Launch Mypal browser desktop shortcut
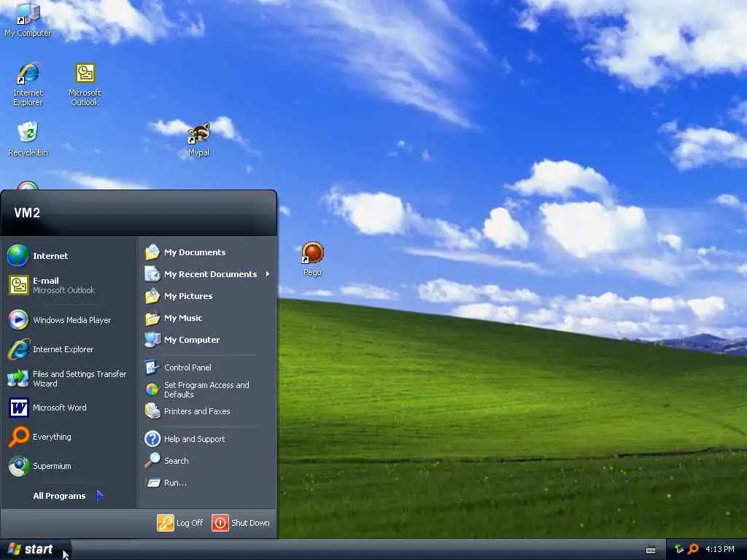Screen dimensions: 747x560 coord(198,139)
